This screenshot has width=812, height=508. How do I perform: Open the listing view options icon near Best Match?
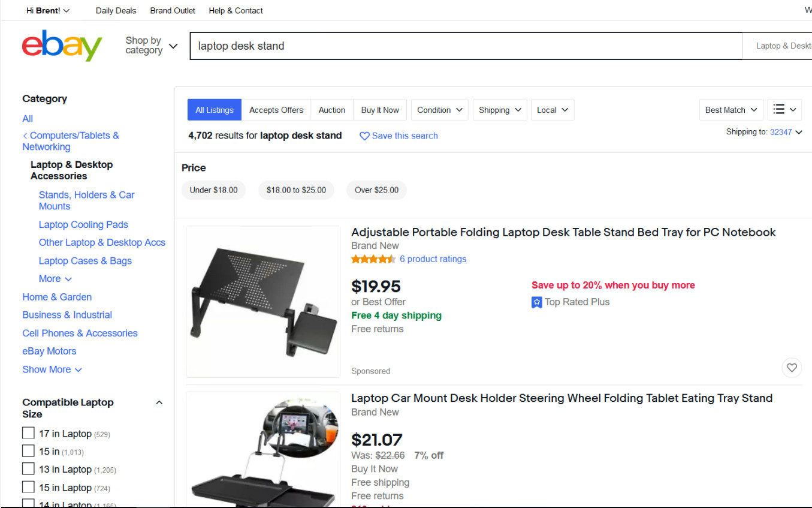pyautogui.click(x=784, y=109)
